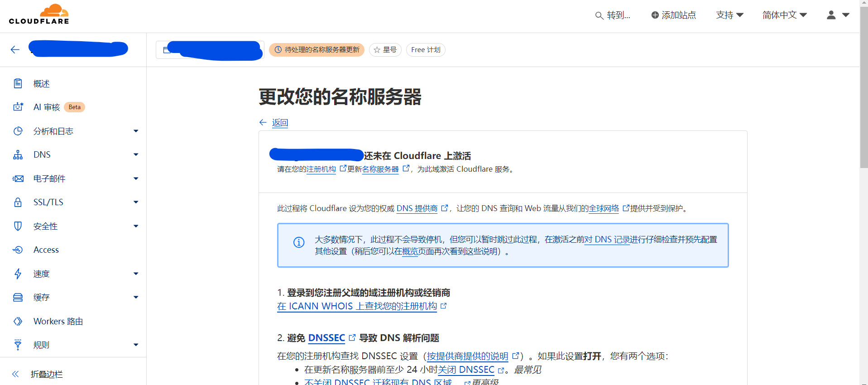
Task: Select the DNS sidebar label
Action: [x=42, y=154]
